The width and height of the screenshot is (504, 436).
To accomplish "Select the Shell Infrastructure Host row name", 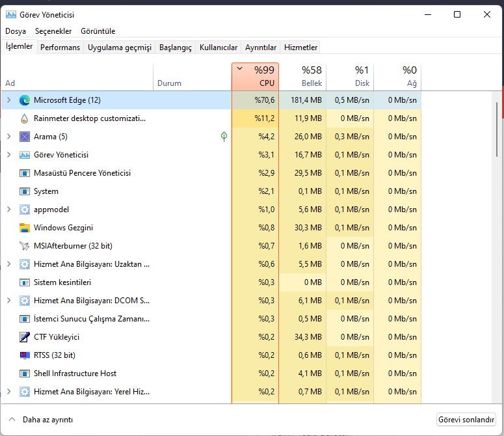I will click(75, 374).
